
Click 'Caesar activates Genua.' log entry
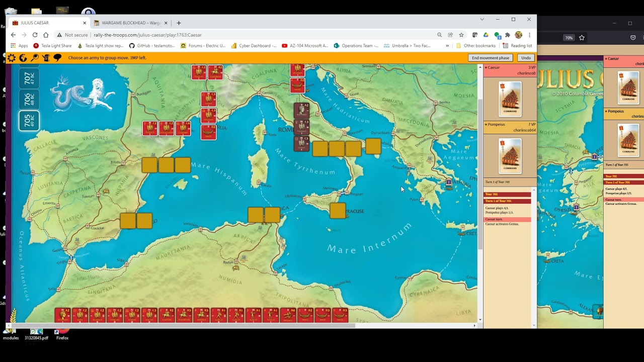(x=502, y=224)
